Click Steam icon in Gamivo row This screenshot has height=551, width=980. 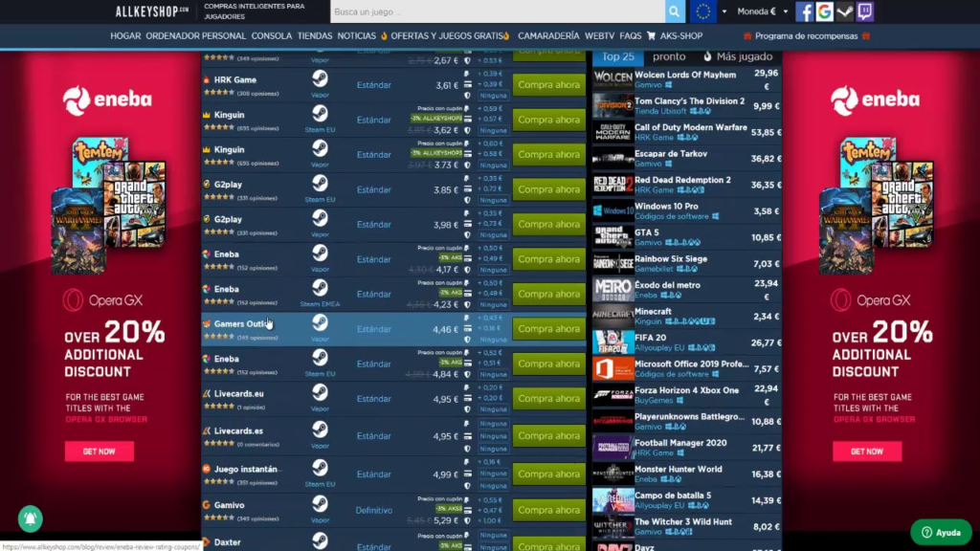(x=320, y=503)
